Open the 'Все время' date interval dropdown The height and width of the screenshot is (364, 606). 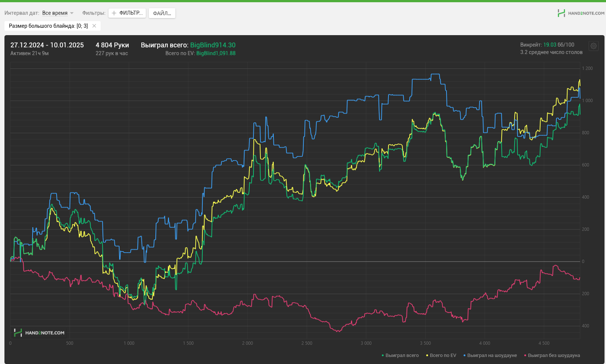58,13
